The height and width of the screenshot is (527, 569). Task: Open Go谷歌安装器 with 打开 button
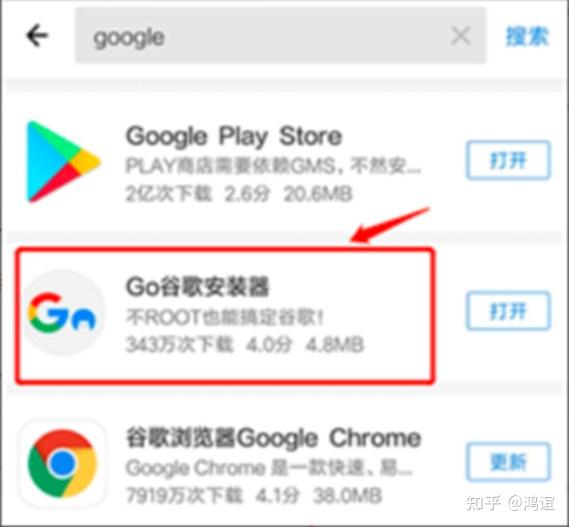pyautogui.click(x=508, y=311)
